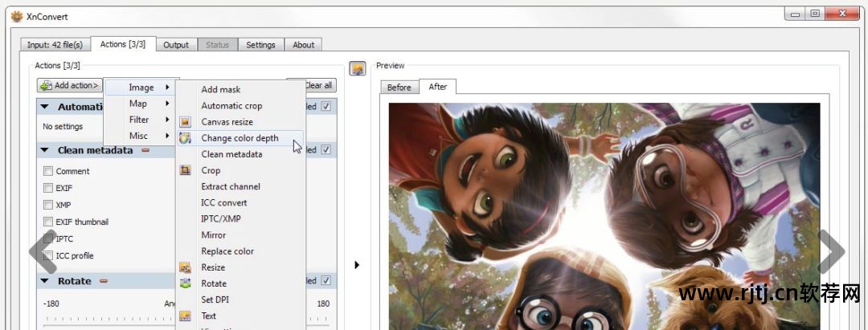The image size is (868, 330).
Task: Tick the EXIF checkbox
Action: pyautogui.click(x=48, y=188)
